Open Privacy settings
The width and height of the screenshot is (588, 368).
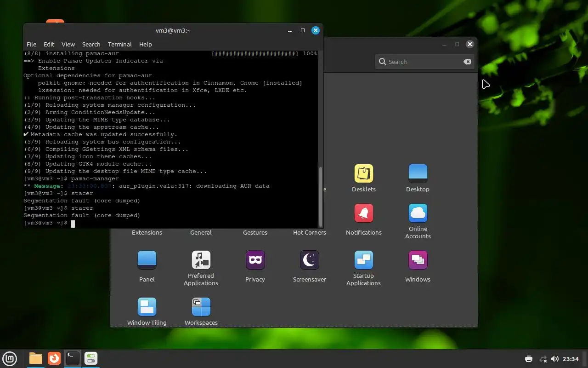(x=255, y=266)
